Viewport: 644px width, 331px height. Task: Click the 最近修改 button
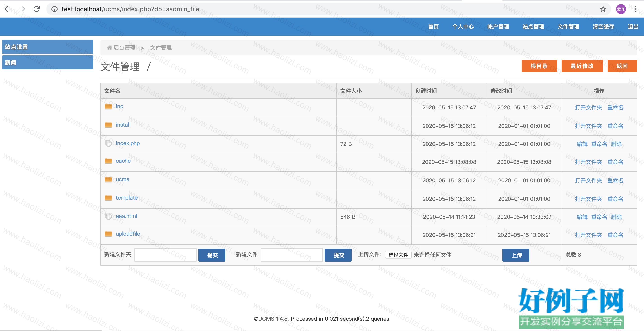582,66
